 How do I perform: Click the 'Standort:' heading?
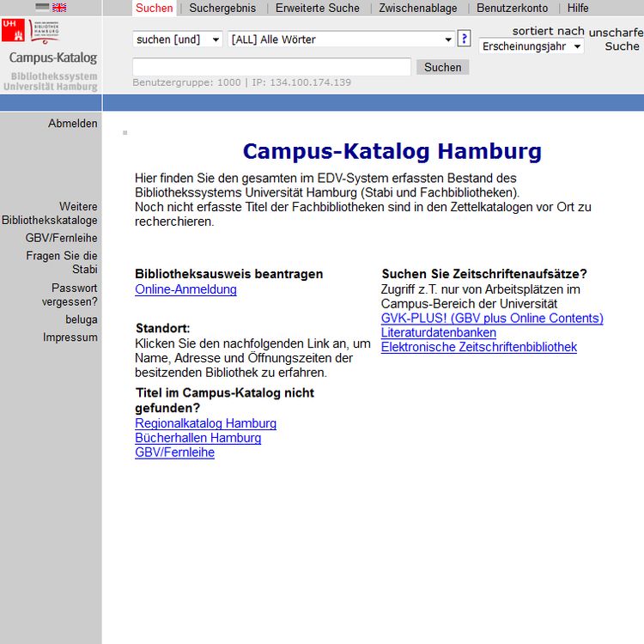tap(163, 328)
